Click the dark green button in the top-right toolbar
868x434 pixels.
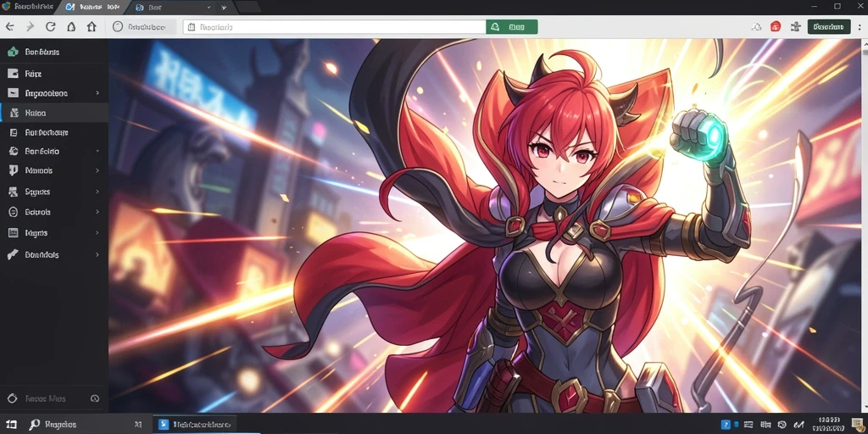pyautogui.click(x=829, y=26)
